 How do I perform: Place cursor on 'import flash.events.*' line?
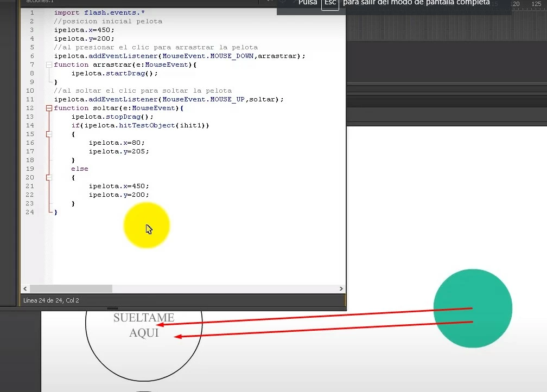tap(99, 12)
